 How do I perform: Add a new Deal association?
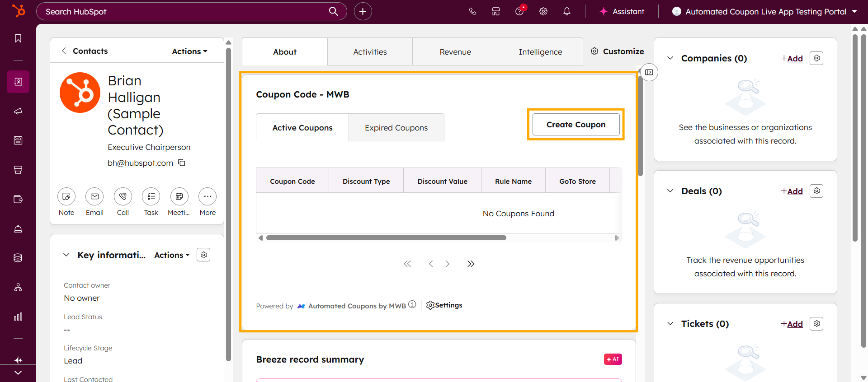click(792, 191)
